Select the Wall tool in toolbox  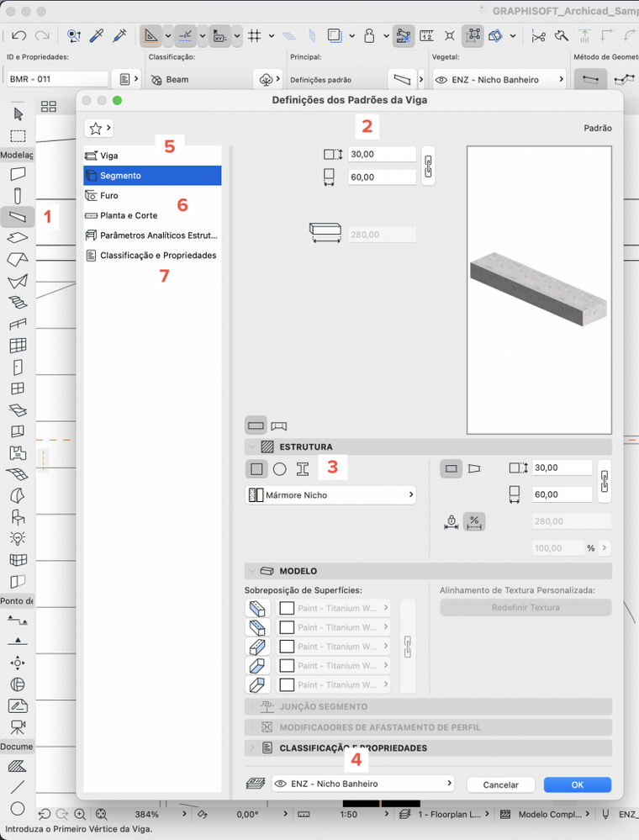click(x=18, y=174)
